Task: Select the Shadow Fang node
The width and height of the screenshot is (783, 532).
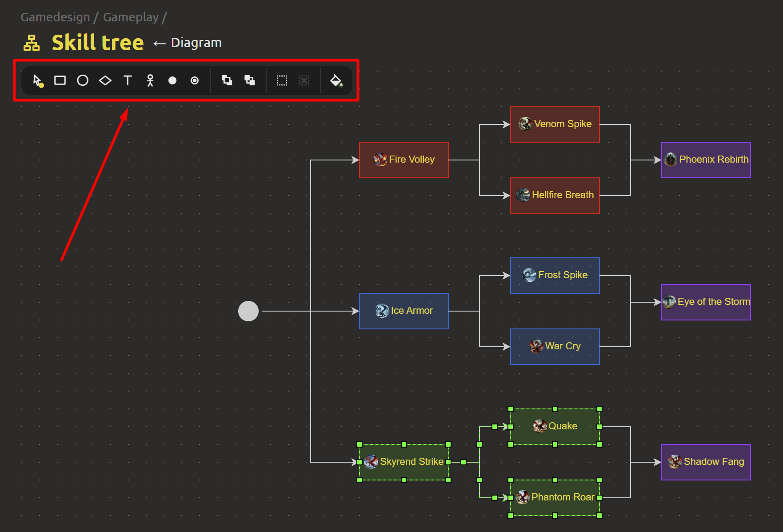Action: (x=706, y=462)
